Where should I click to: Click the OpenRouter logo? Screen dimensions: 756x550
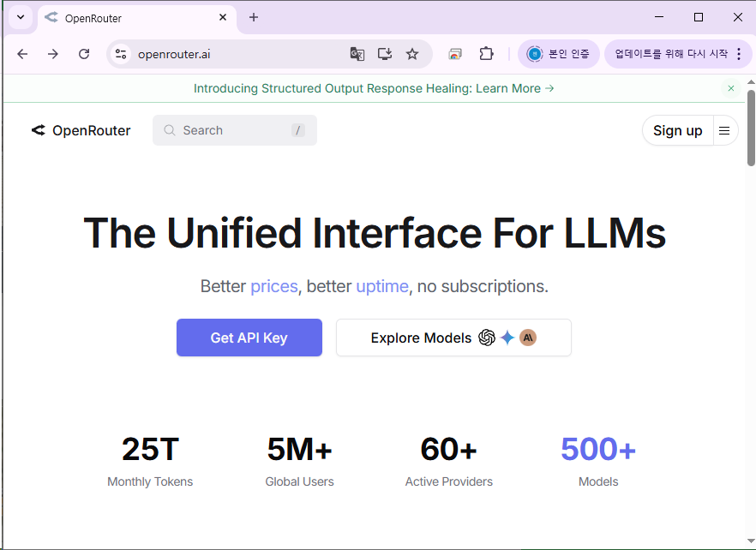[x=81, y=130]
